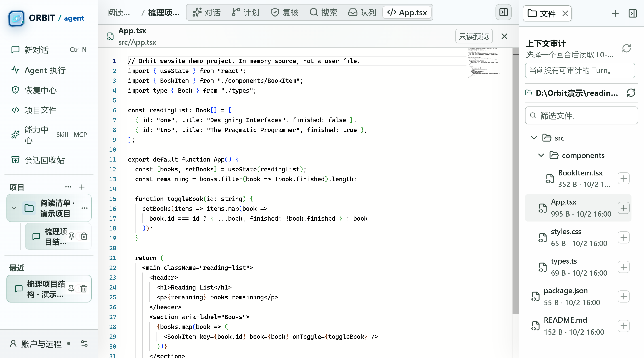This screenshot has width=644, height=358.
Task: Open the 项目 section more-options menu
Action: (x=68, y=187)
